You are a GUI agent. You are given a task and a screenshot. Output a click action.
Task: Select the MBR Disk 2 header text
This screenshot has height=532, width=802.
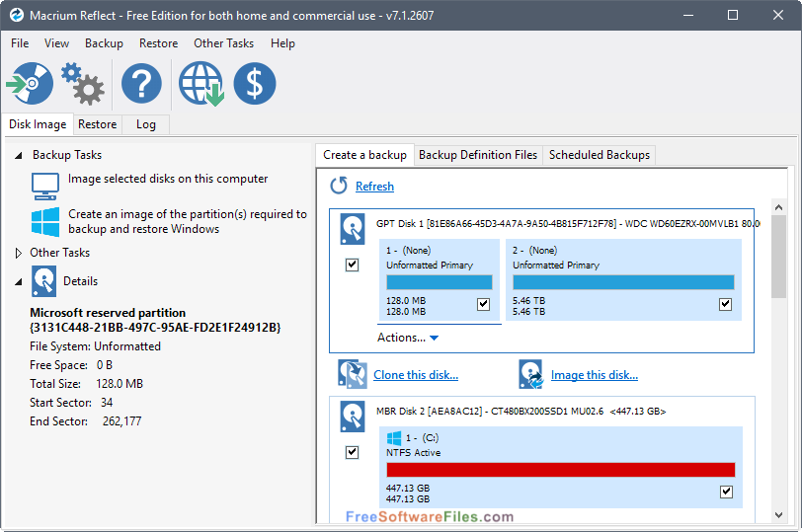click(521, 411)
